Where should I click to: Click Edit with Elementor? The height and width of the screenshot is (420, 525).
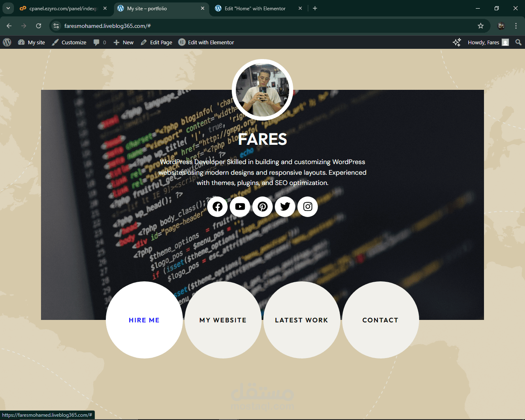(x=206, y=42)
